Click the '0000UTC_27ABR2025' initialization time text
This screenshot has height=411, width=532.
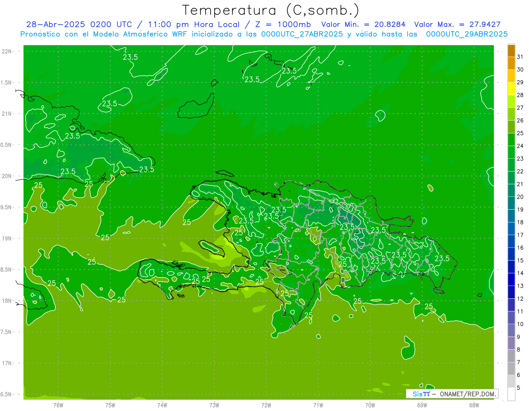(302, 34)
